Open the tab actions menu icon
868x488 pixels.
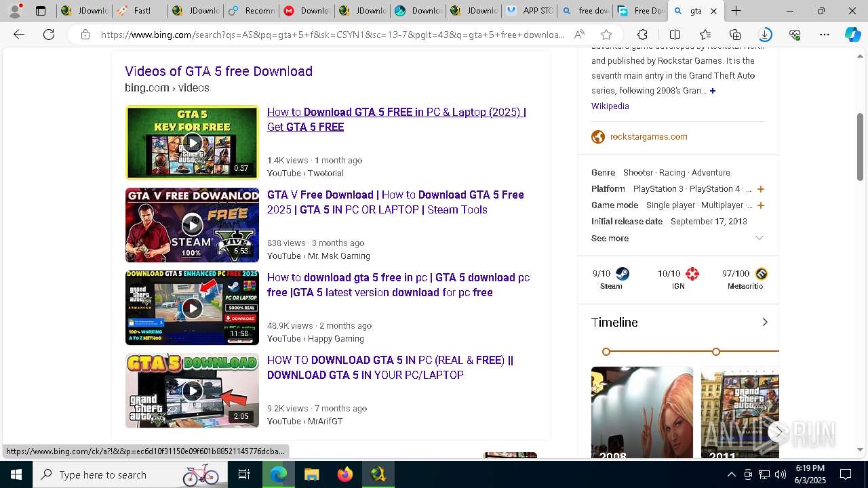(41, 11)
